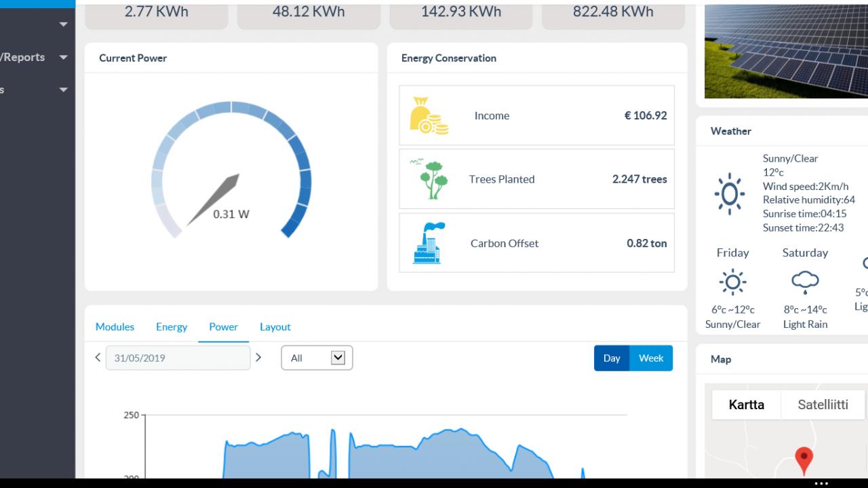The width and height of the screenshot is (868, 488).
Task: Click the € 106.92 income value
Action: coord(646,115)
